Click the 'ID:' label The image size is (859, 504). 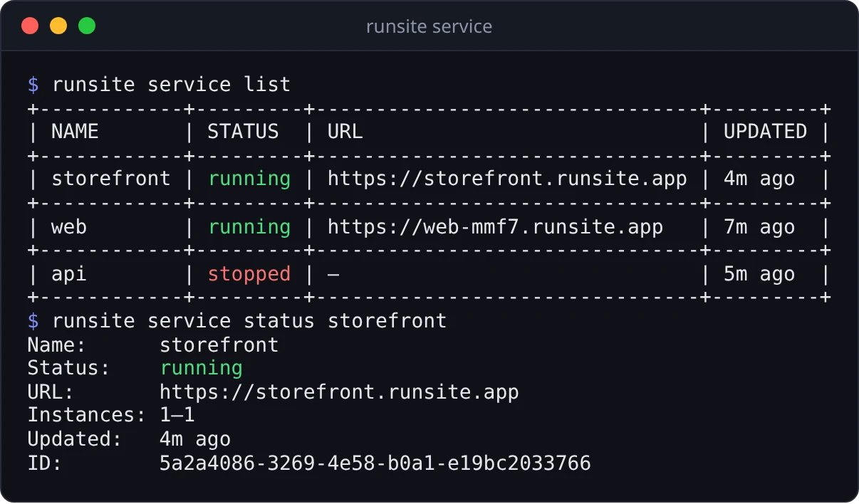(x=45, y=463)
